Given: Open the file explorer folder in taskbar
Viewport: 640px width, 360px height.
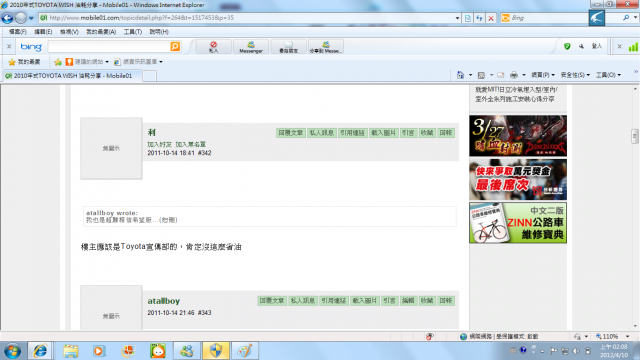Looking at the screenshot, I should point(71,351).
